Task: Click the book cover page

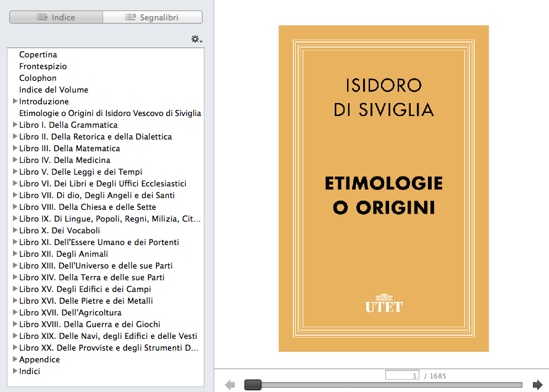Action: click(383, 188)
